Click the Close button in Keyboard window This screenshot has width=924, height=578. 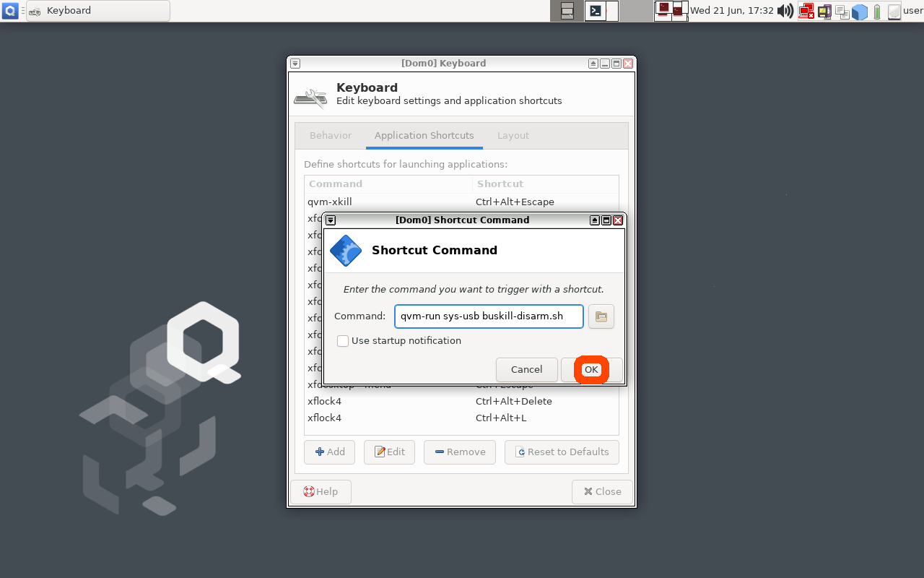click(x=602, y=492)
